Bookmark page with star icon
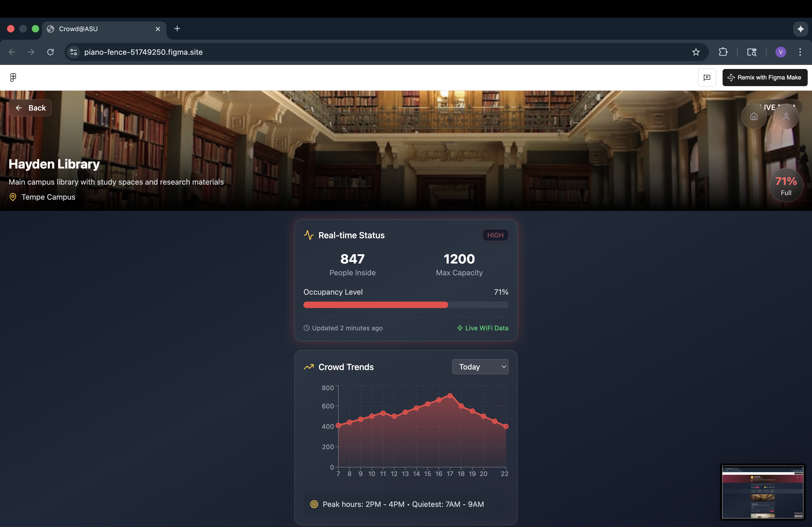This screenshot has width=812, height=527. (696, 52)
